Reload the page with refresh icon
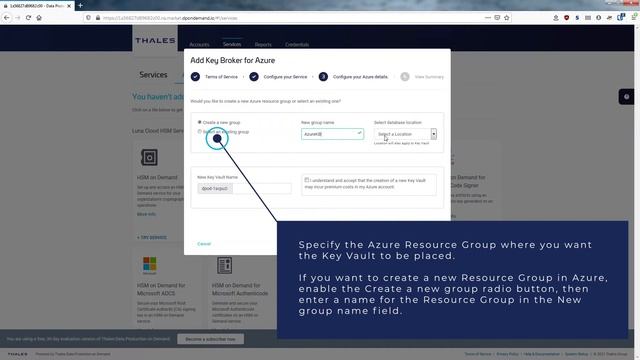This screenshot has height=360, width=640. pos(28,18)
